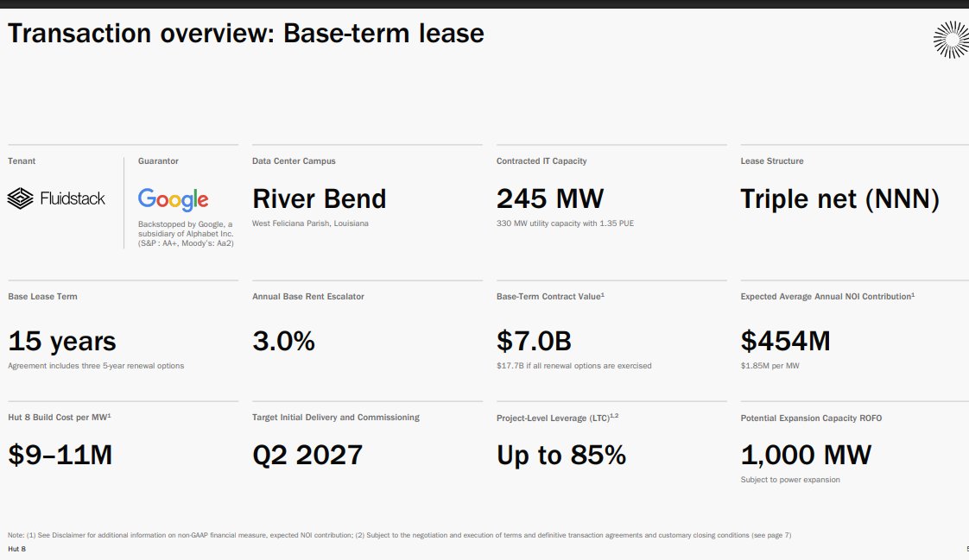
Task: Select the 'Data Center Campus' label
Action: coord(294,161)
